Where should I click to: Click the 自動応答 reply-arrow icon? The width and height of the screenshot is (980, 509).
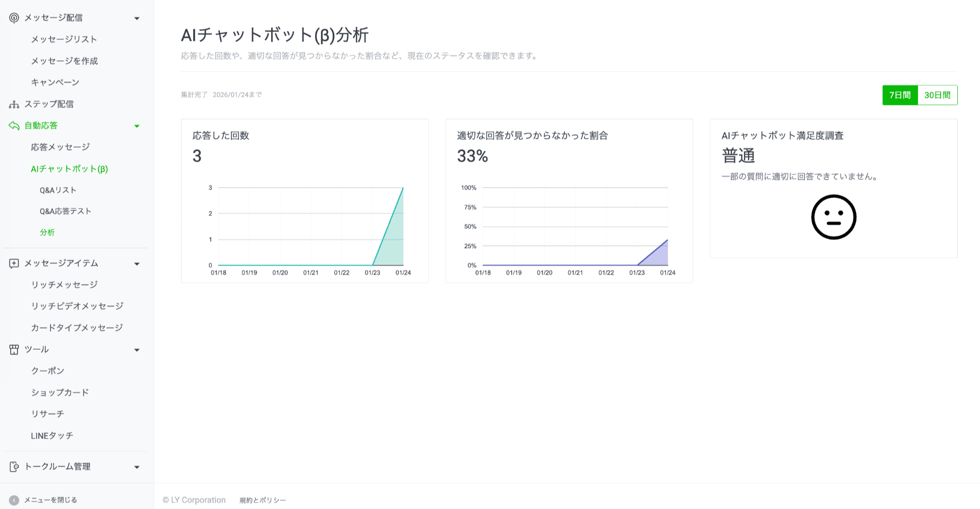pyautogui.click(x=13, y=125)
